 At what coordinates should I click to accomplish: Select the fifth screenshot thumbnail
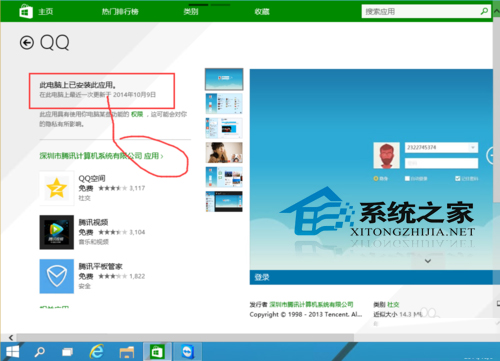(x=224, y=177)
